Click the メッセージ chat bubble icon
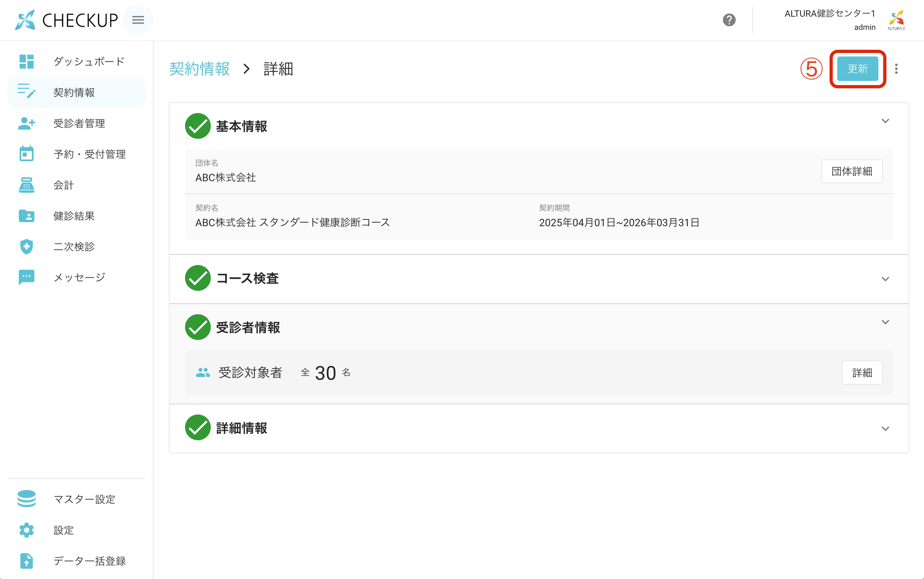The width and height of the screenshot is (924, 579). (x=27, y=277)
